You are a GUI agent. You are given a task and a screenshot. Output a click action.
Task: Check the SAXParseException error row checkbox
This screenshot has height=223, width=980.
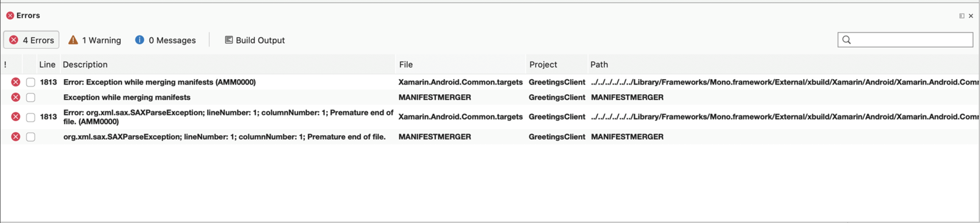coord(30,117)
